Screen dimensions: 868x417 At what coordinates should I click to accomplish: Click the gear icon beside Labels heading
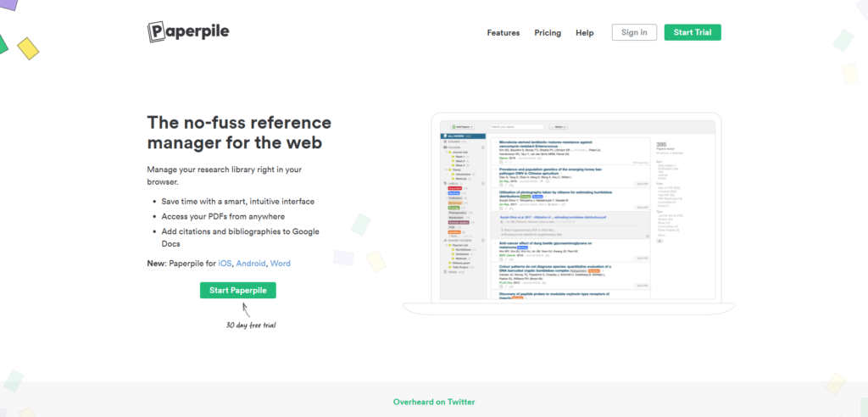(x=482, y=183)
